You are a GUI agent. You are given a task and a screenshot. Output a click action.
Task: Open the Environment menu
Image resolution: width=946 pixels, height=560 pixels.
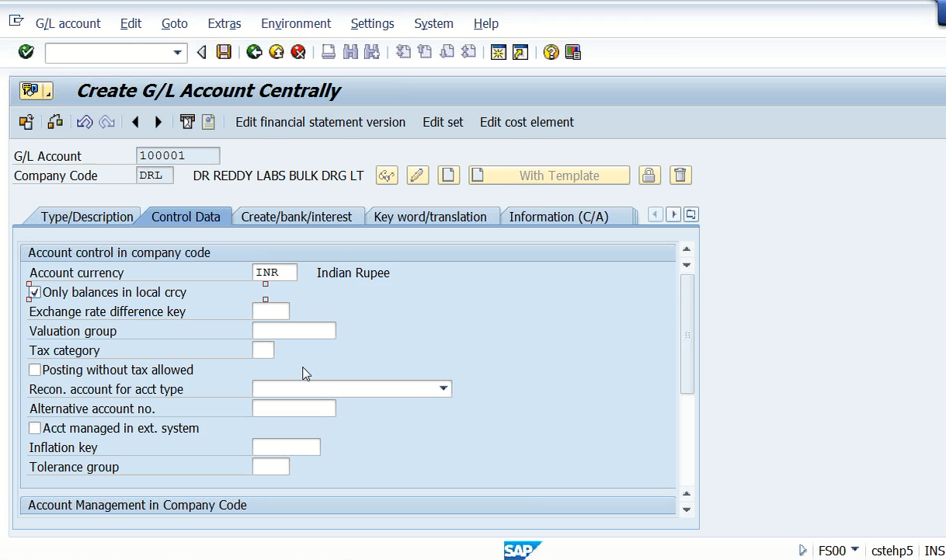point(296,23)
